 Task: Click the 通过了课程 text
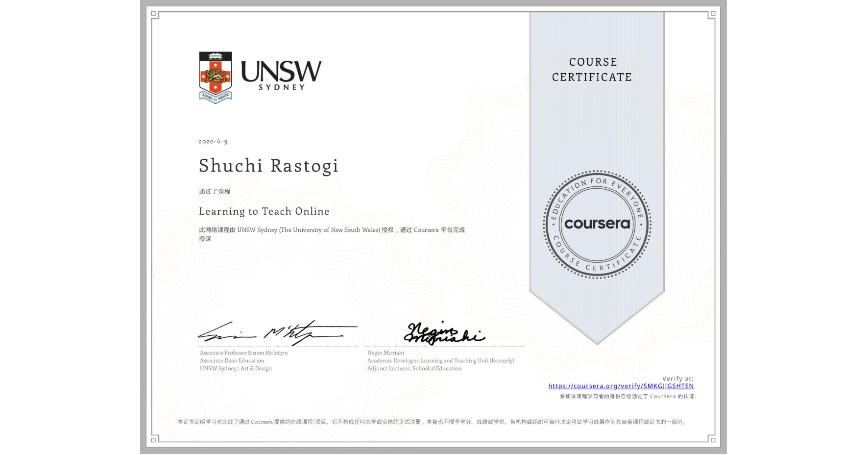(215, 191)
